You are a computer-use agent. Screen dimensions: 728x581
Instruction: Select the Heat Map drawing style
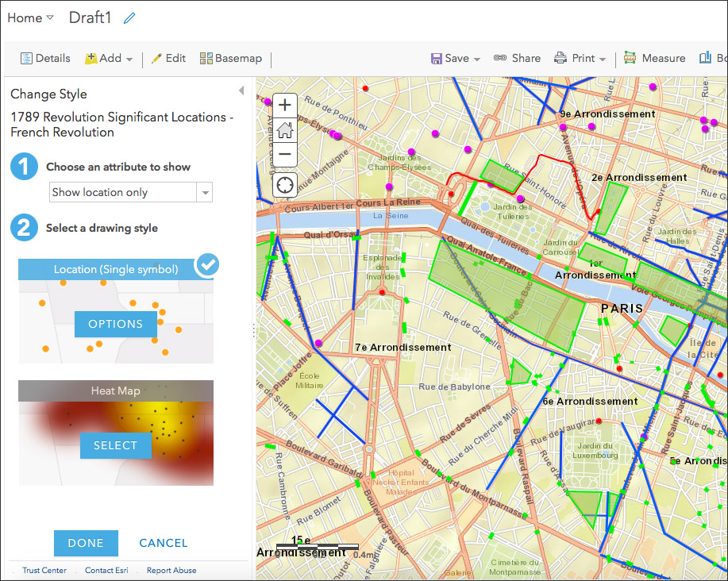tap(115, 445)
